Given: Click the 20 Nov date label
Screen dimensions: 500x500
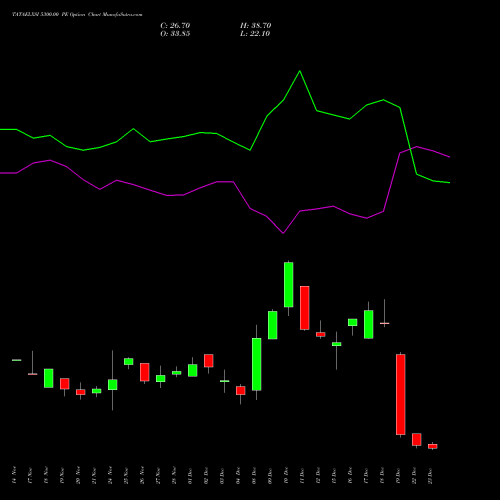Looking at the screenshot, I should pos(78,475).
